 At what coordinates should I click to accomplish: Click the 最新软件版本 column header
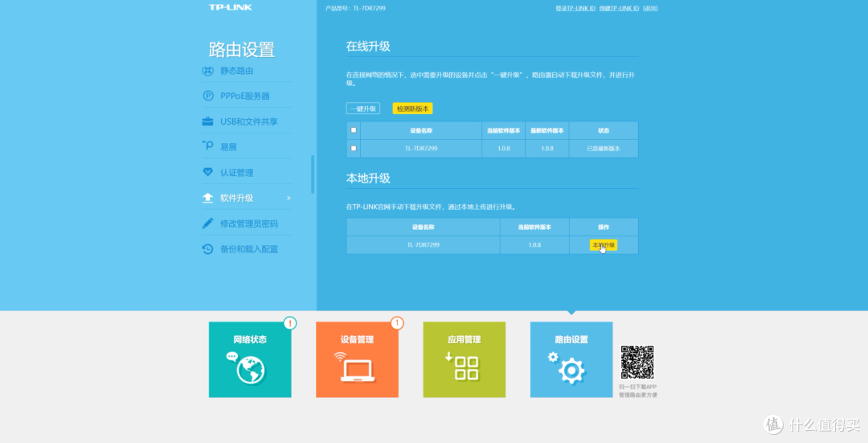tap(547, 131)
